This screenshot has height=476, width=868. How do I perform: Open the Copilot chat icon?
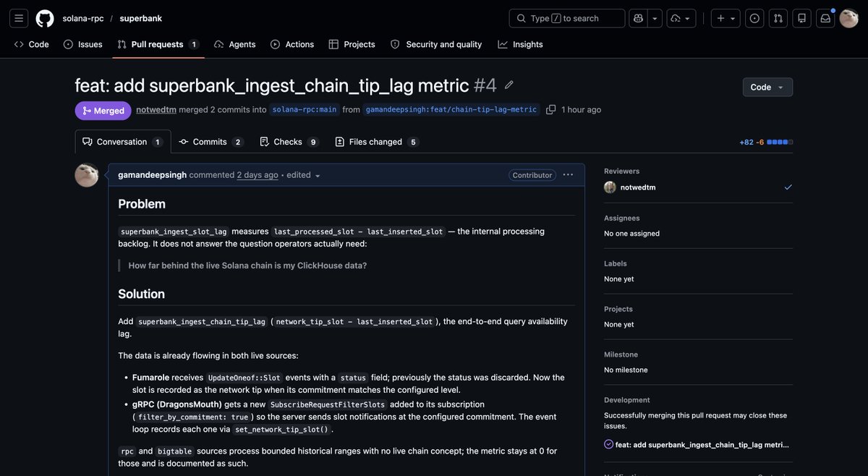[638, 18]
